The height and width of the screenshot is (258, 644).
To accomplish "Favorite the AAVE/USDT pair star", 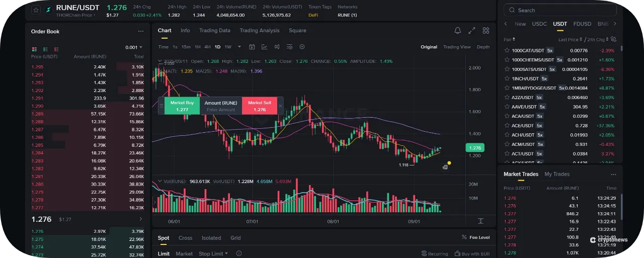I will click(507, 107).
